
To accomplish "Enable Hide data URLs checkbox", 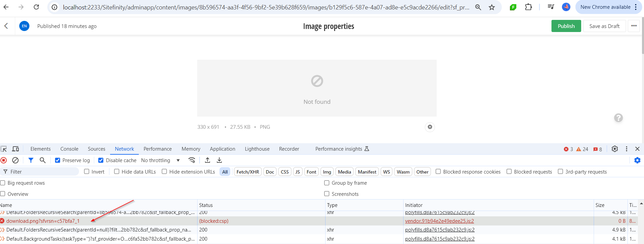I will (117, 172).
